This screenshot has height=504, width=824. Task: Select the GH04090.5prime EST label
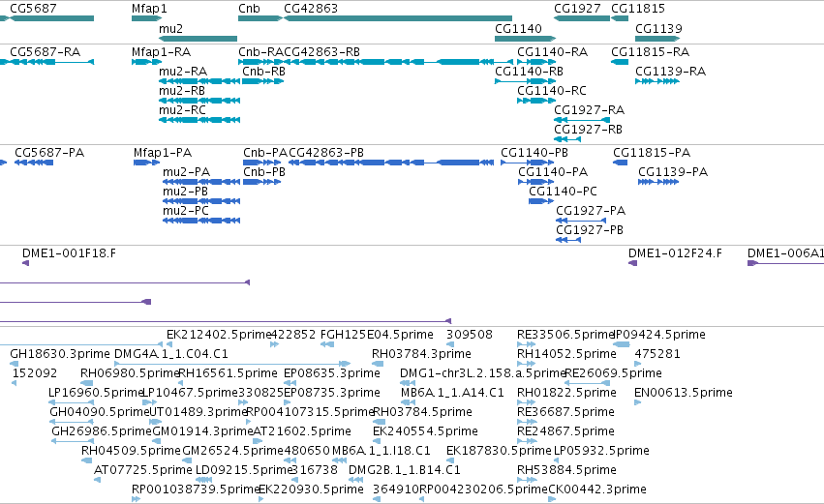pyautogui.click(x=100, y=413)
